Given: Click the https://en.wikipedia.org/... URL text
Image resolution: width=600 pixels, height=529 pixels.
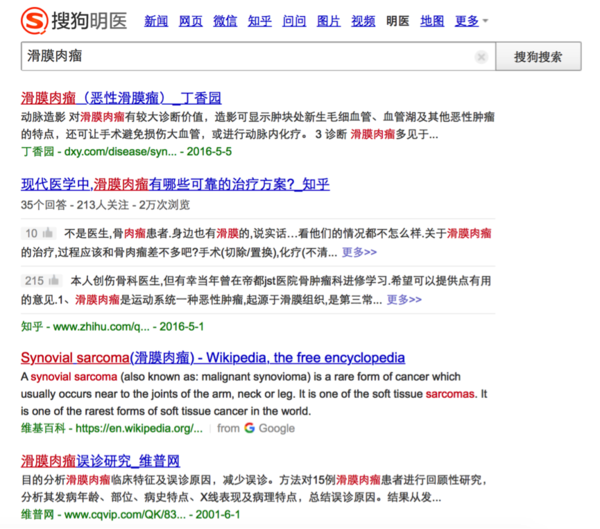Looking at the screenshot, I should 139,428.
